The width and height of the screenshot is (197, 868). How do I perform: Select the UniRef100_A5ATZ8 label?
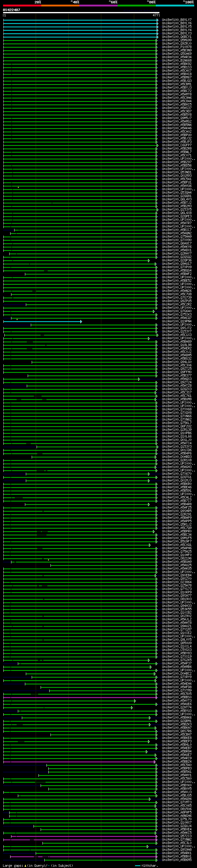pyautogui.click(x=176, y=386)
